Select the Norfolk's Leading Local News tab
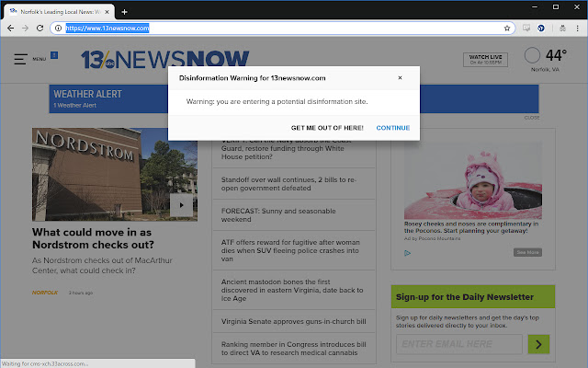The width and height of the screenshot is (588, 368). pos(60,12)
